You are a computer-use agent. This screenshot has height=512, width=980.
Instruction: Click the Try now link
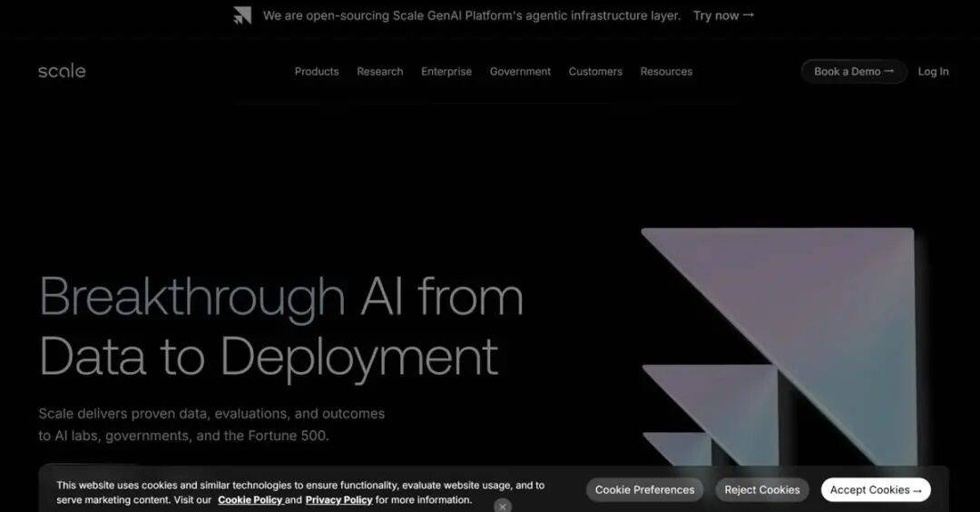point(723,15)
